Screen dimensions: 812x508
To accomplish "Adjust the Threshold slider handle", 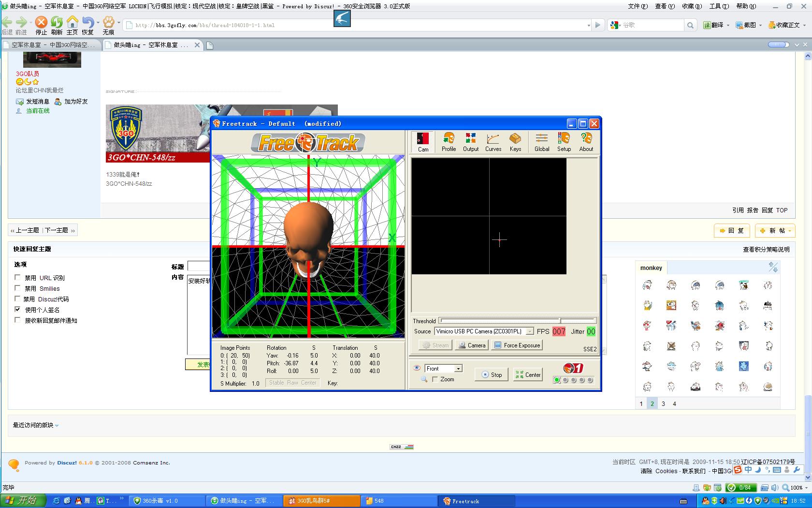I will (560, 320).
